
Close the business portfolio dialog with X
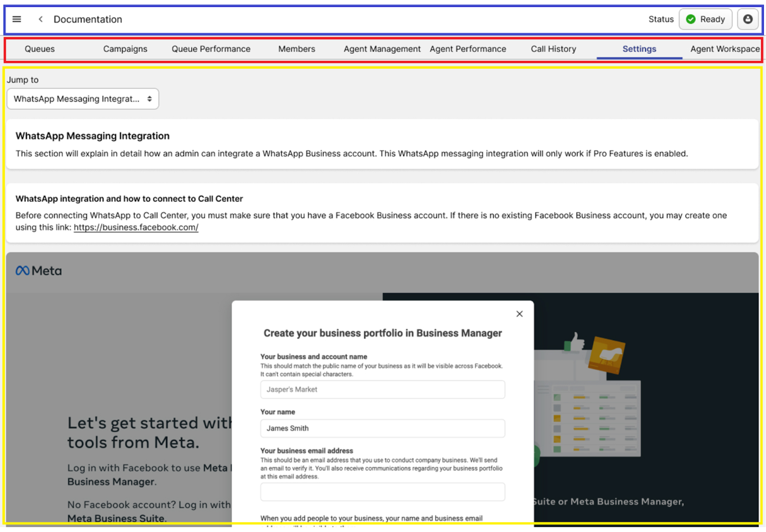(520, 314)
